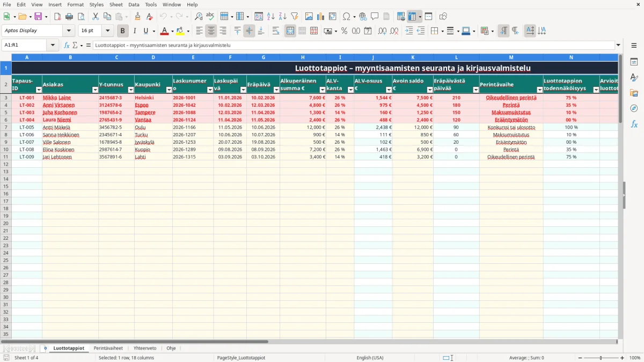The width and height of the screenshot is (644, 362).
Task: Click the Export as PDF icon
Action: (x=57, y=17)
